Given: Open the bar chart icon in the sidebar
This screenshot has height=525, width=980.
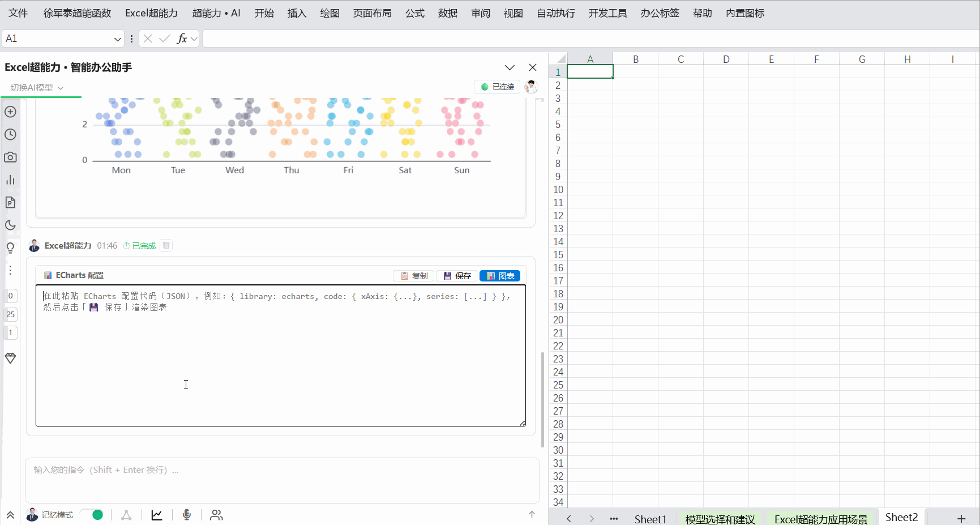Looking at the screenshot, I should pos(10,180).
